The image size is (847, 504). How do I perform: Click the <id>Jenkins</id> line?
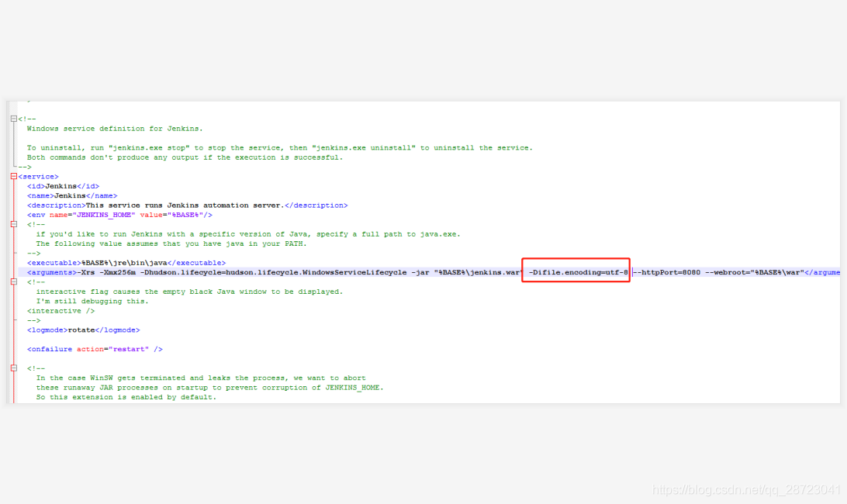(63, 186)
